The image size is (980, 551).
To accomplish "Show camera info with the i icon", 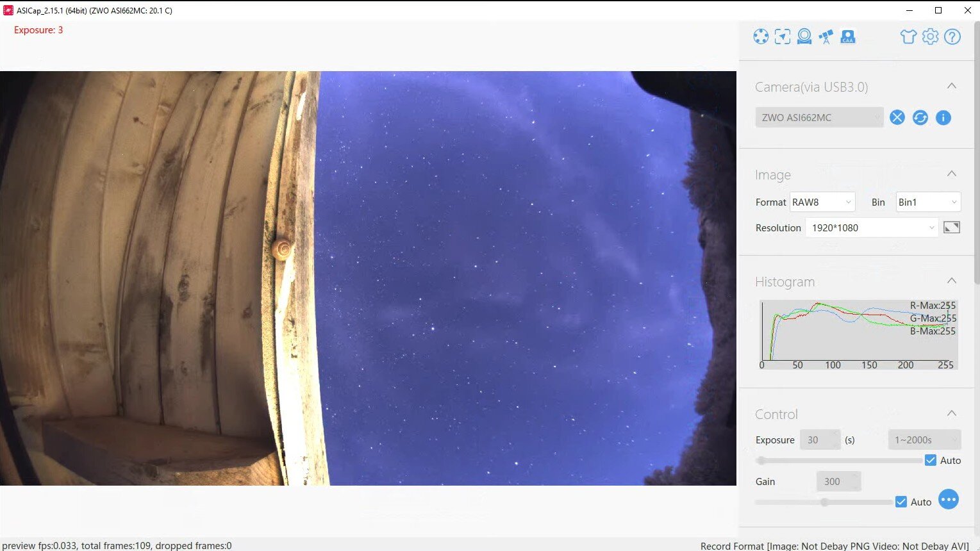I will click(x=943, y=117).
